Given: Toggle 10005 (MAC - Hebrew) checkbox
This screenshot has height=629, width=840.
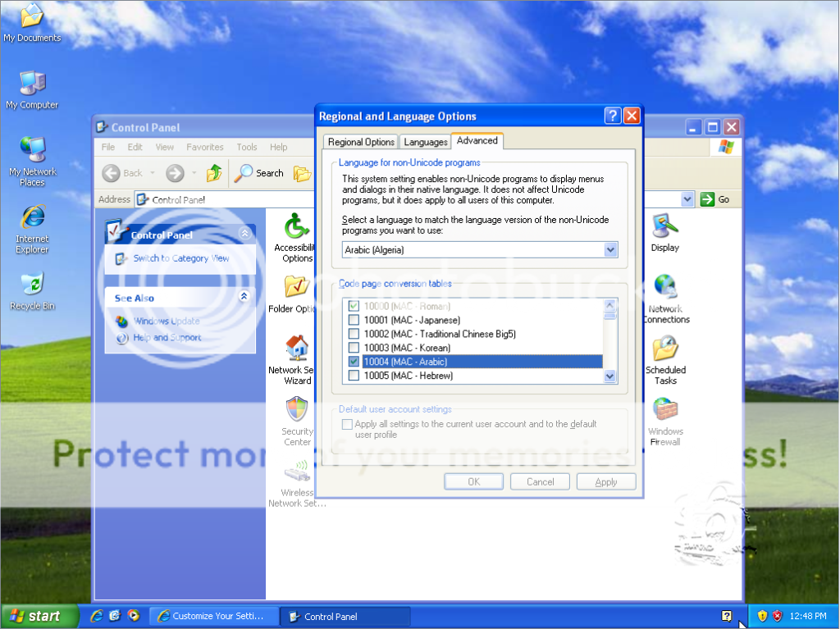Looking at the screenshot, I should [x=354, y=376].
